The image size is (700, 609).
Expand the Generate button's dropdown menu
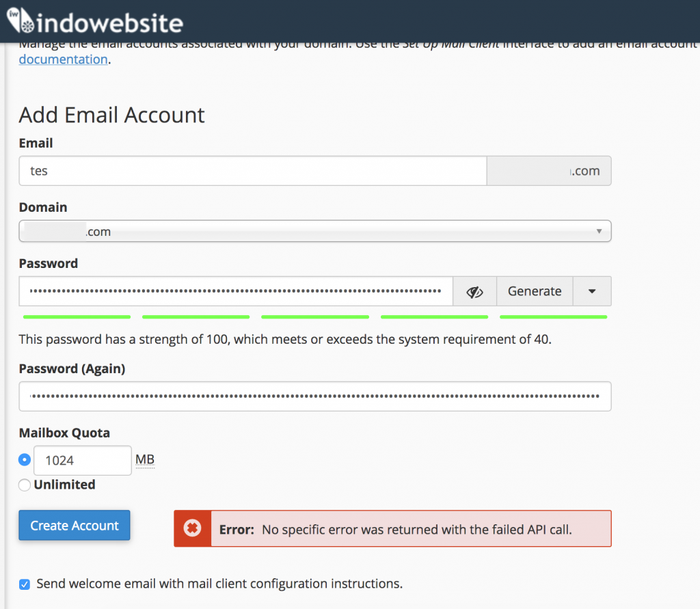point(592,290)
